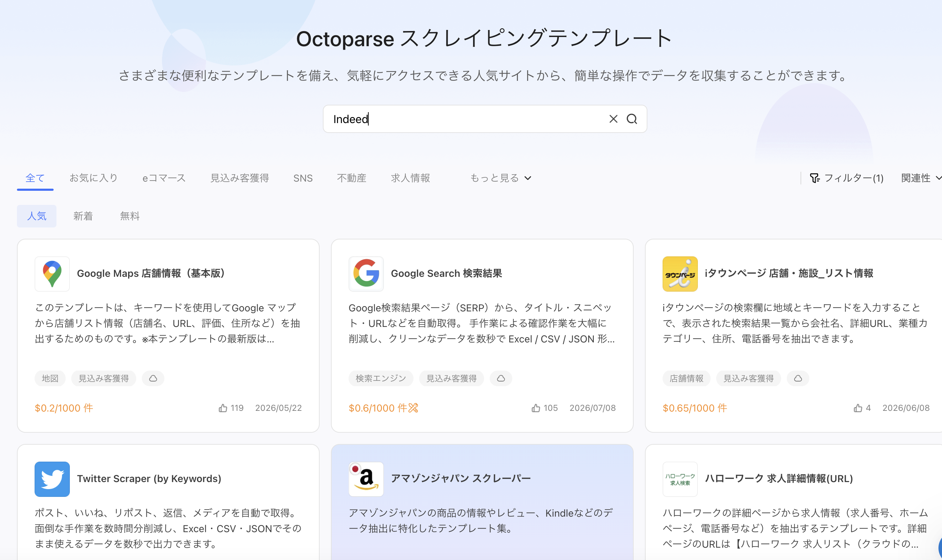
Task: Click 見込み客獲得 tag on Google Search card
Action: (x=451, y=378)
